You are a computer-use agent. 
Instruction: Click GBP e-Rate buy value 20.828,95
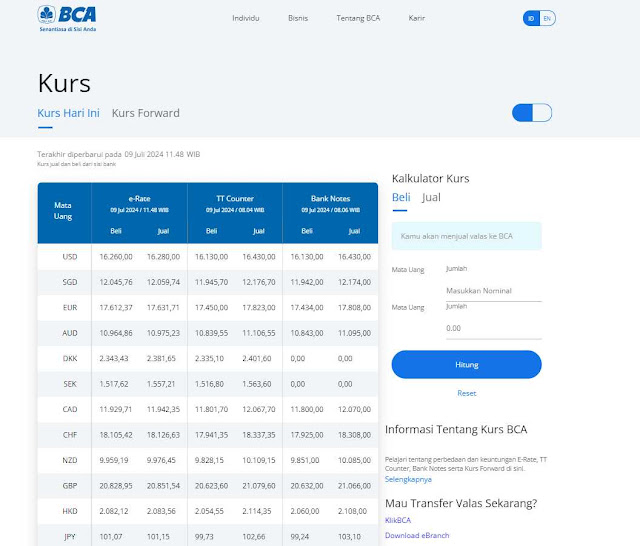[x=116, y=486]
